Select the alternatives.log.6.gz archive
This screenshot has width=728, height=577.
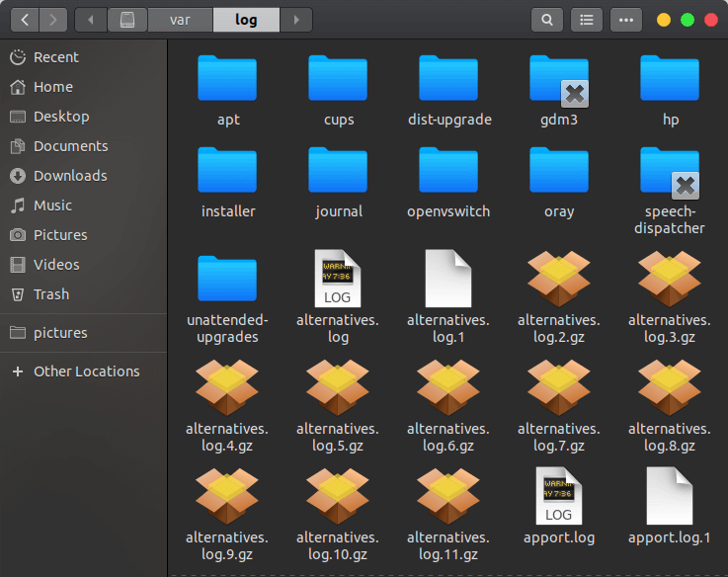pyautogui.click(x=448, y=406)
